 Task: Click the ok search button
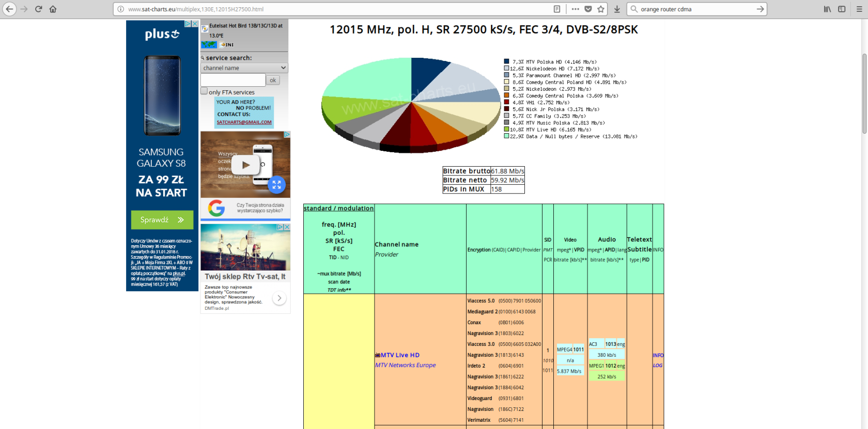point(273,80)
